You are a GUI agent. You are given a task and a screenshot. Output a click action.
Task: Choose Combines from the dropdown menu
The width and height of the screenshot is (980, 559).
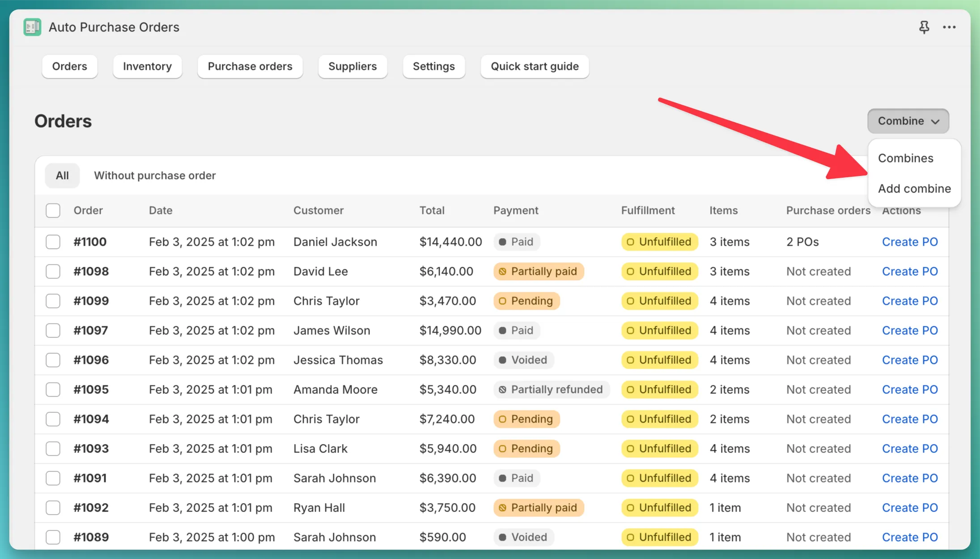pos(906,158)
